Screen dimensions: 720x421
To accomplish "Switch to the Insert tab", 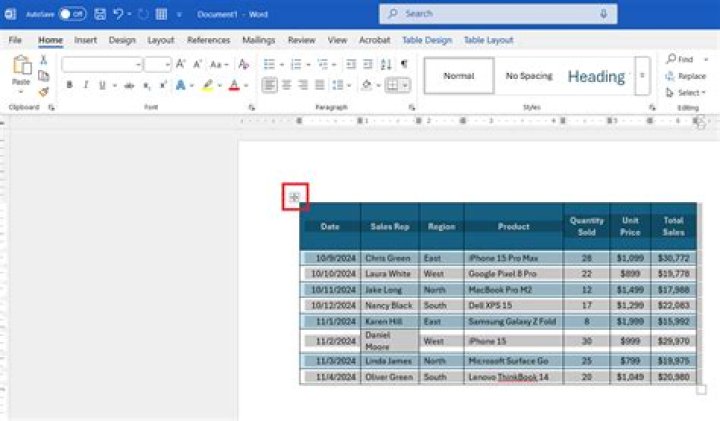I will [85, 40].
